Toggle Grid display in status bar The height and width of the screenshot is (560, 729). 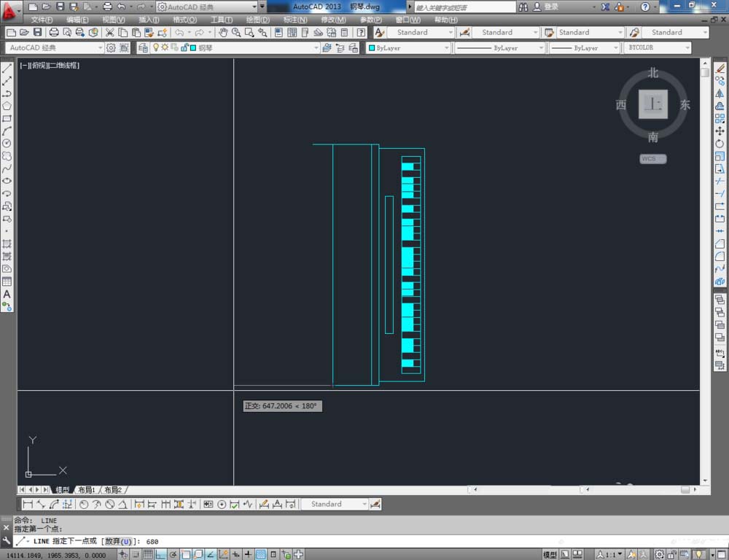tap(148, 554)
